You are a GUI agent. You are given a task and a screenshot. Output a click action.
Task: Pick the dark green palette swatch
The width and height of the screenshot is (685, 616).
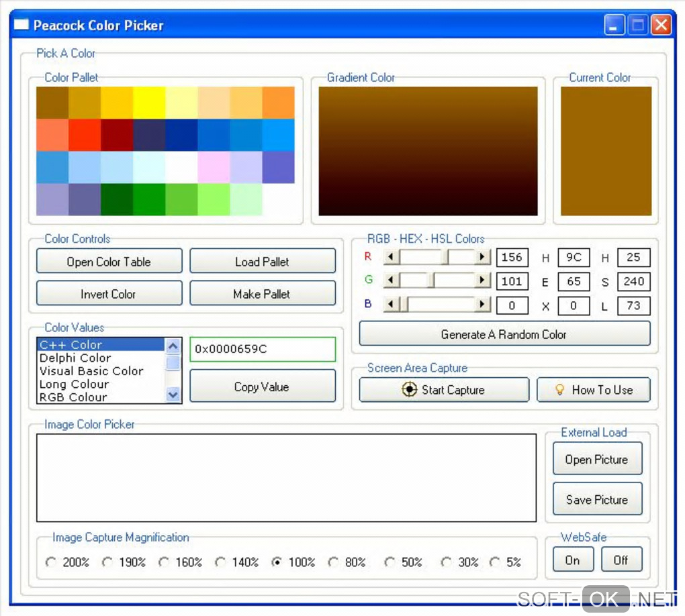(x=117, y=199)
